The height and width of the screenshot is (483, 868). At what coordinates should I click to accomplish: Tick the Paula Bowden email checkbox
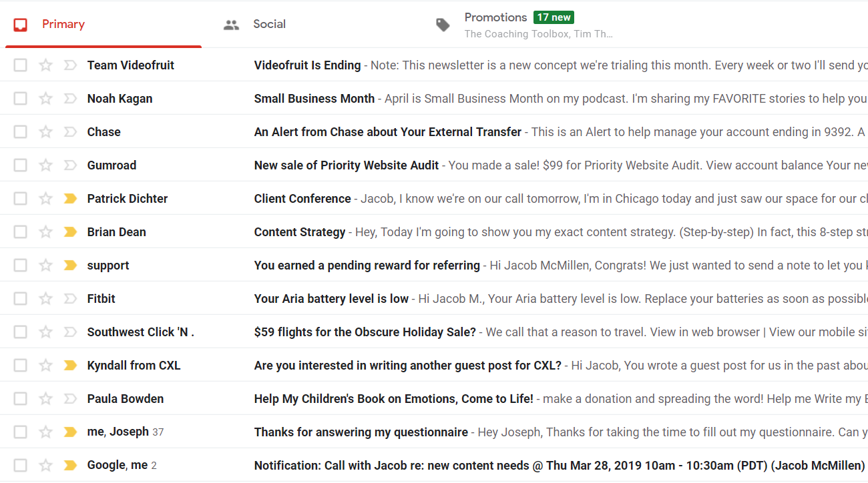21,398
